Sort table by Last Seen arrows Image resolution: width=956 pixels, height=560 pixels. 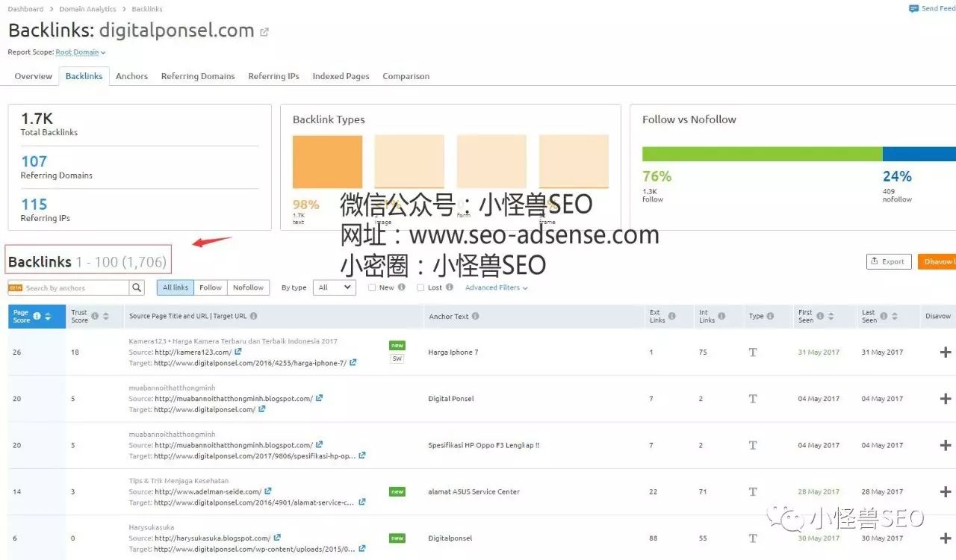[x=894, y=317]
